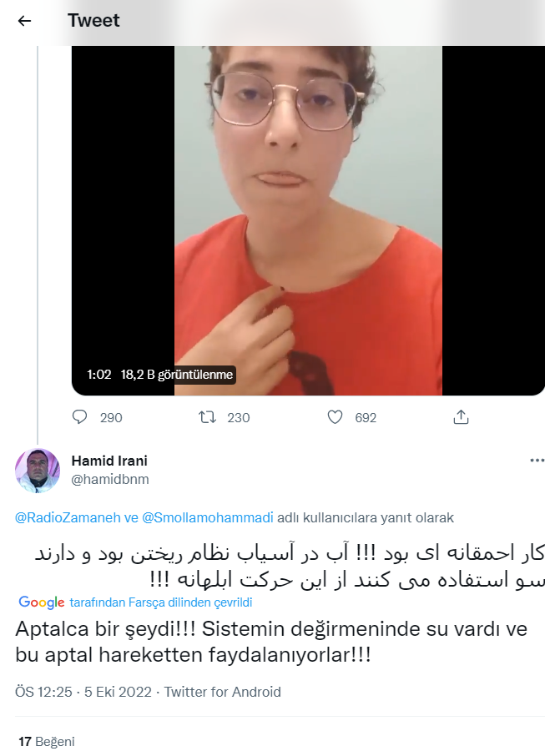Open Hamid Irani's profile picture

(38, 471)
